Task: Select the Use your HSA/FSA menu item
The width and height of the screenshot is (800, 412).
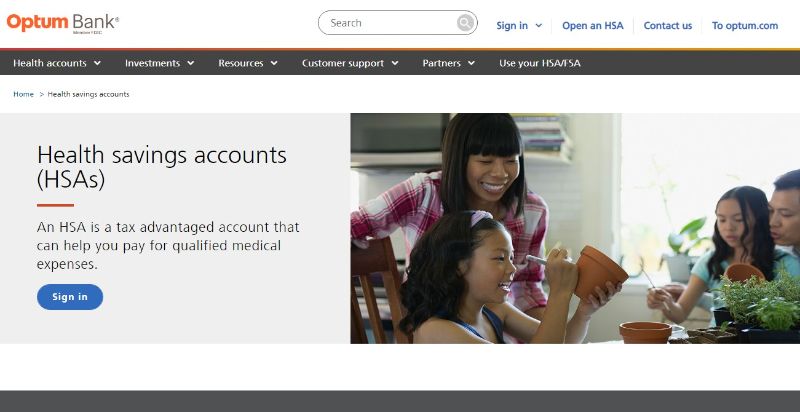Action: pyautogui.click(x=540, y=63)
